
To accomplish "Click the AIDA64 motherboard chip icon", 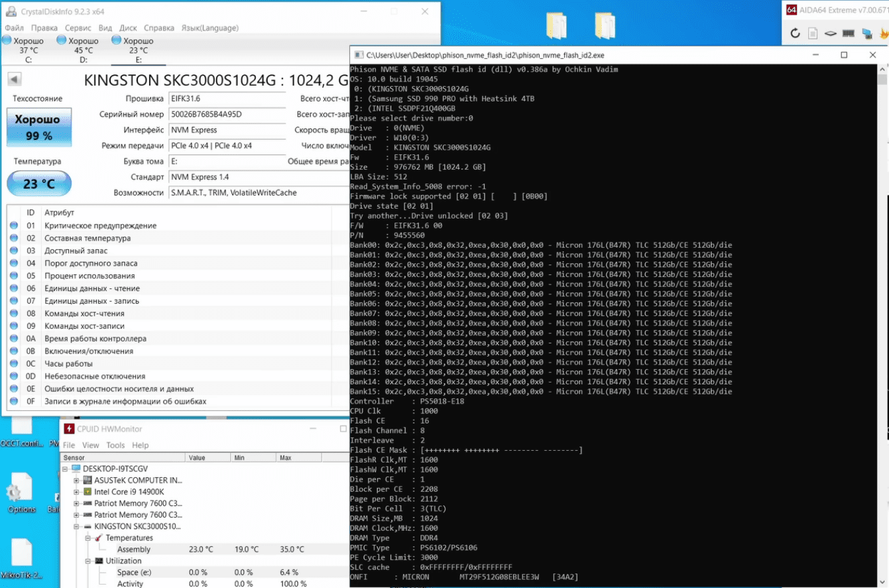I will [x=831, y=33].
